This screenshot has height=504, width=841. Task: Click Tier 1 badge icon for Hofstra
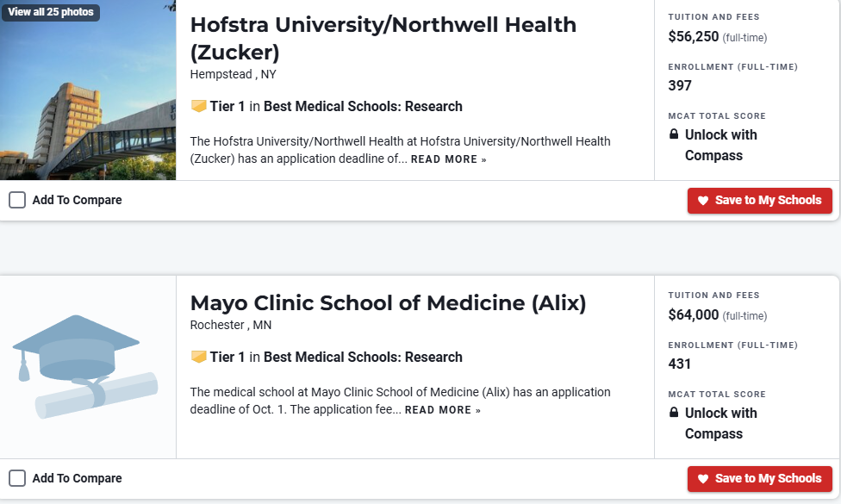click(198, 107)
